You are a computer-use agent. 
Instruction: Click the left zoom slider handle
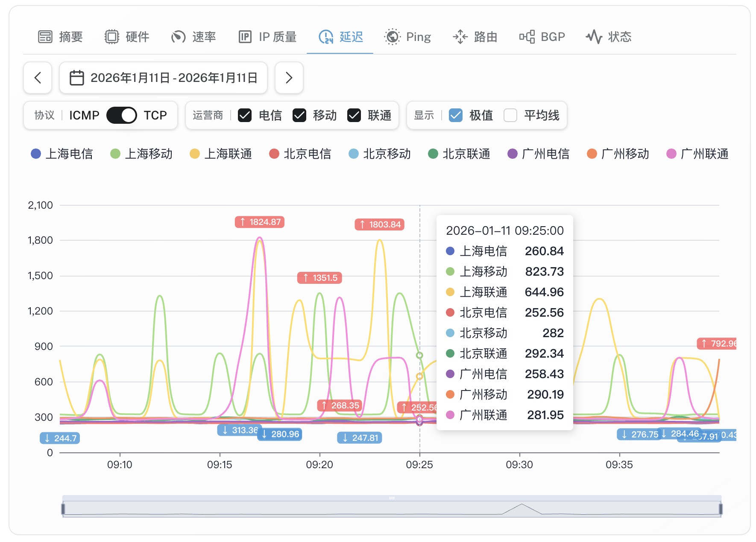(63, 509)
